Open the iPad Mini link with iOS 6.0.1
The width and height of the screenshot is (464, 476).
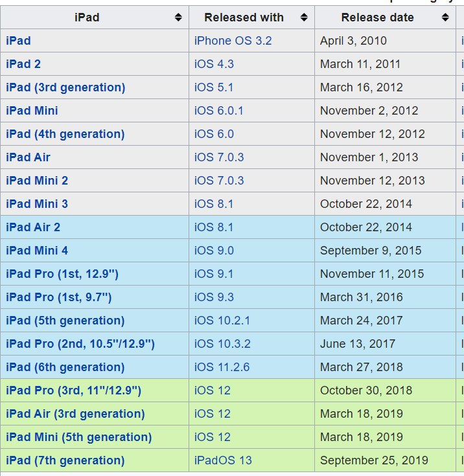coord(32,111)
